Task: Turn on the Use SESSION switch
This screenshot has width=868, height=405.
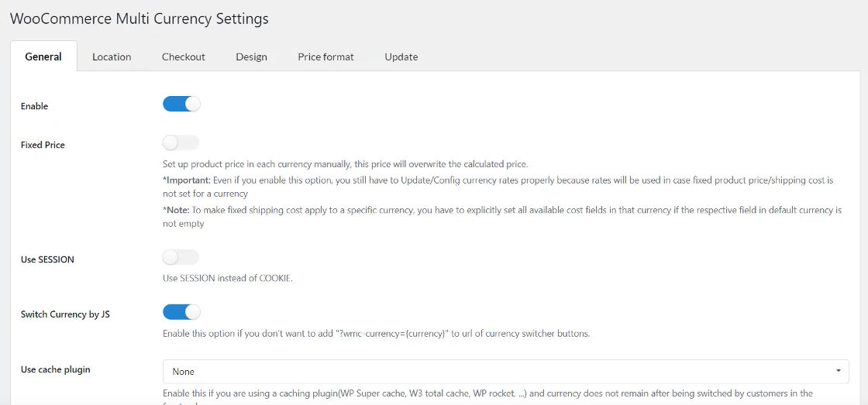Action: tap(181, 257)
